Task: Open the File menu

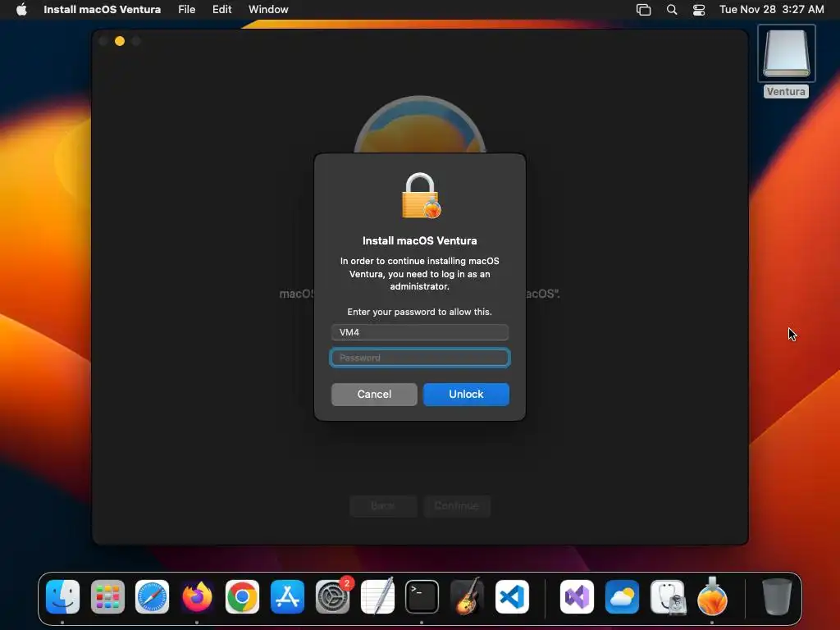Action: coord(186,10)
